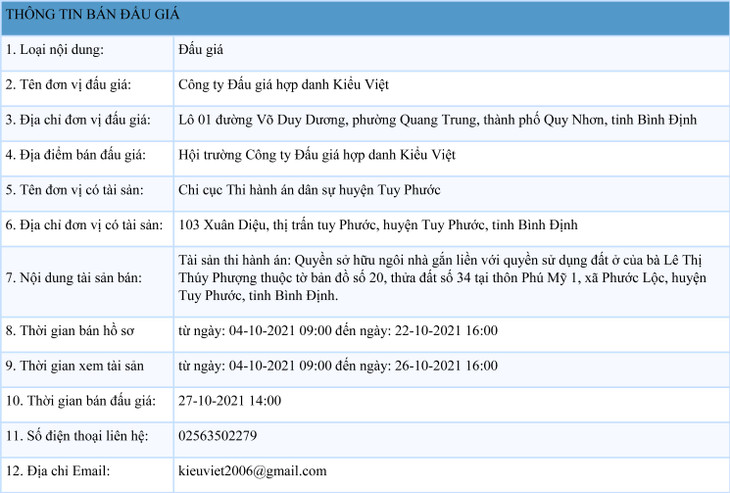Viewport: 730px width, 493px height.
Task: Click the phone number 02563502279
Action: (217, 435)
